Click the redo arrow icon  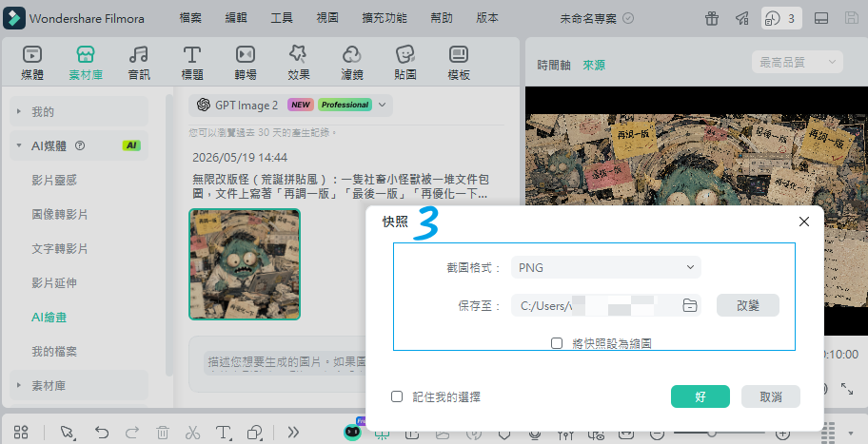(131, 432)
